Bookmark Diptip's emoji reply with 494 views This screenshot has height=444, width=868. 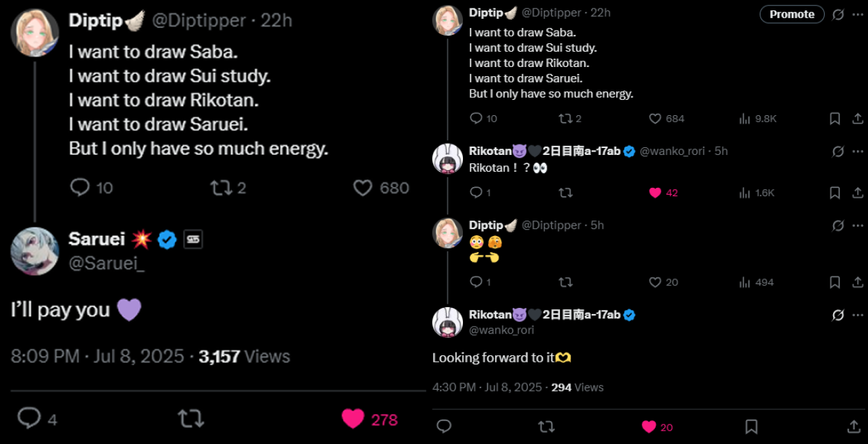[x=834, y=282]
